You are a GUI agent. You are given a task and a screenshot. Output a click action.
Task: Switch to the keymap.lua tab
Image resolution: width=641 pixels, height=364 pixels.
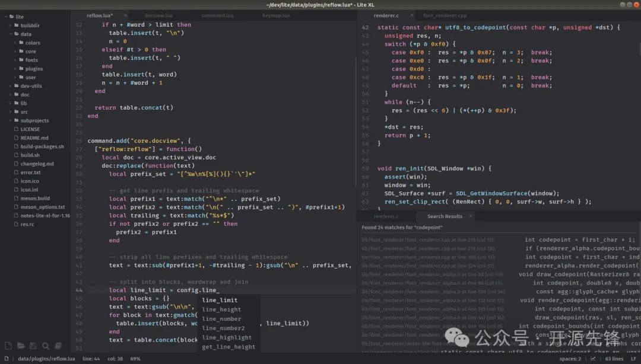pos(276,15)
